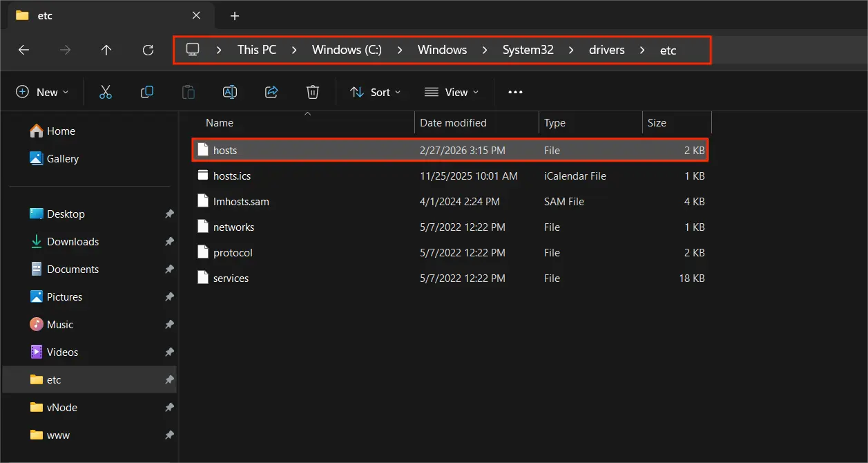Open the New item dropdown
The image size is (868, 463).
click(42, 92)
